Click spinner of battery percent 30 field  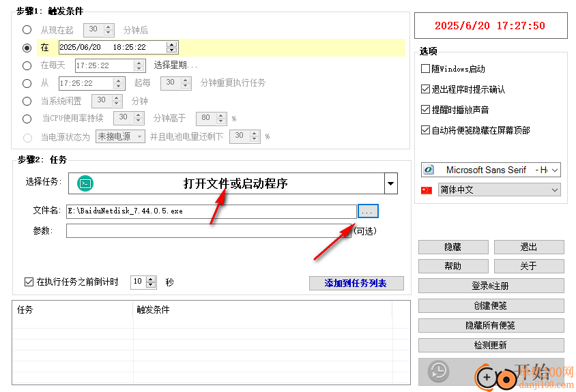click(255, 136)
